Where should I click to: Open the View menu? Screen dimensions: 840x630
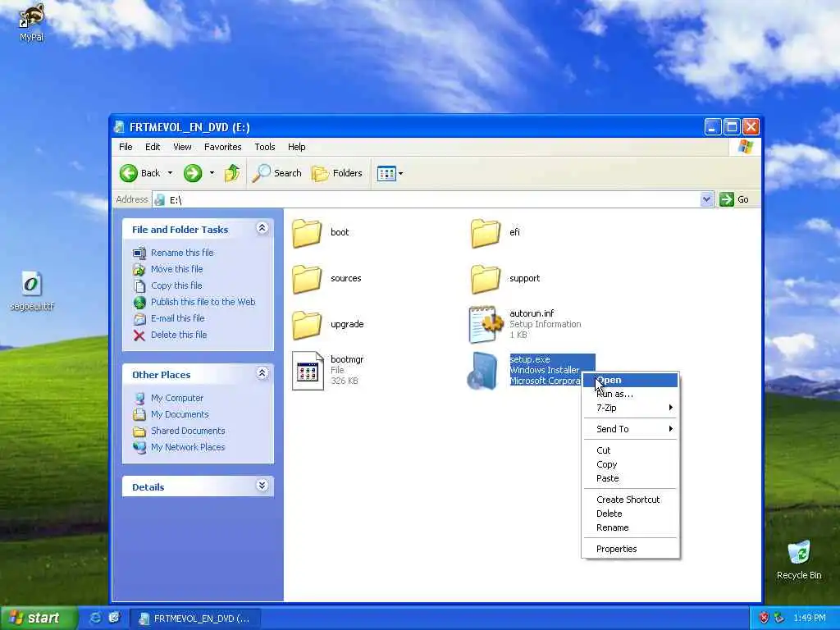(182, 147)
